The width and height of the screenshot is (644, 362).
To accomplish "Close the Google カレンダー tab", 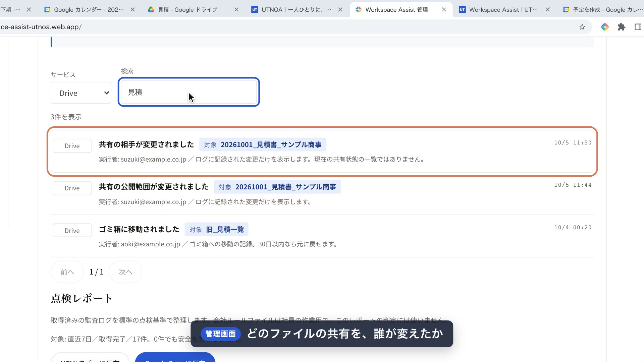I will 133,10.
